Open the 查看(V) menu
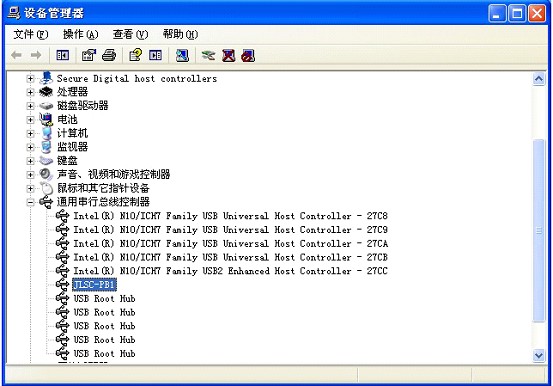The image size is (553, 386). tap(130, 34)
